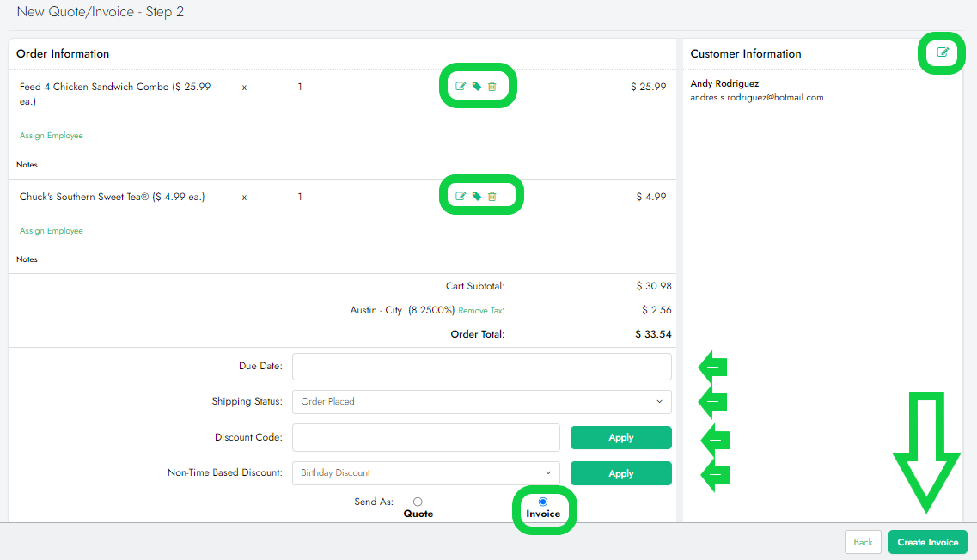Assign Employee to Chicken Sandwich Combo
977x560 pixels.
pyautogui.click(x=52, y=136)
